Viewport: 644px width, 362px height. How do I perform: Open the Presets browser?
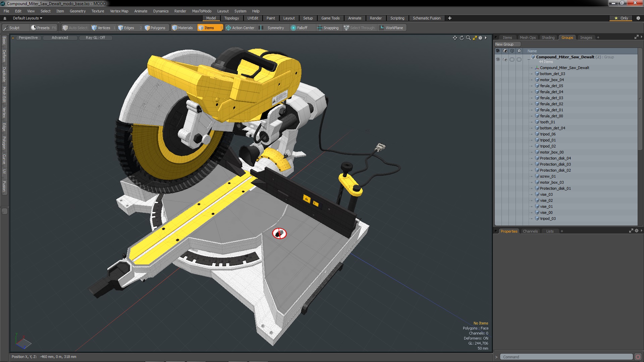pyautogui.click(x=43, y=28)
